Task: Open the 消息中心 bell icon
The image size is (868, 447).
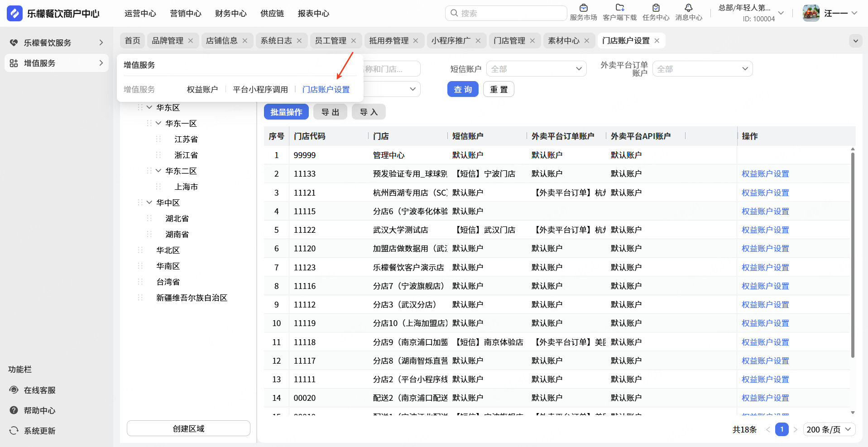Action: click(688, 8)
